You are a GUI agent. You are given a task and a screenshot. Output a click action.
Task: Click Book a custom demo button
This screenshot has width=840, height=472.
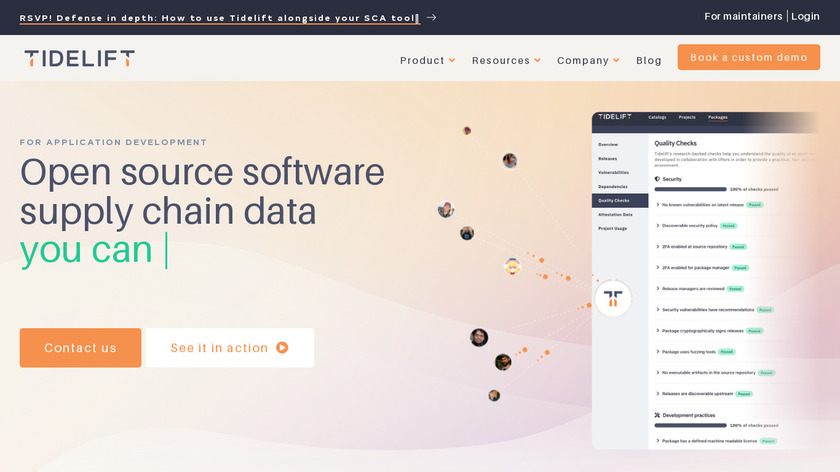click(748, 57)
